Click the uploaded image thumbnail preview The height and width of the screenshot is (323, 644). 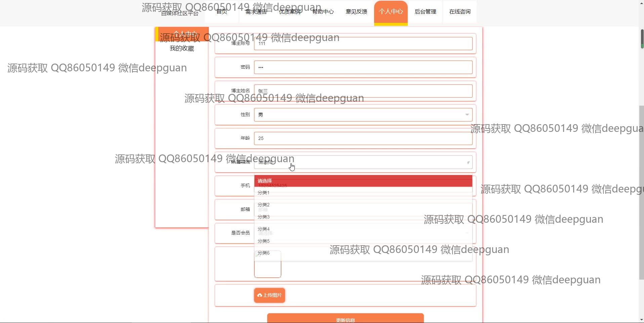[x=268, y=264]
